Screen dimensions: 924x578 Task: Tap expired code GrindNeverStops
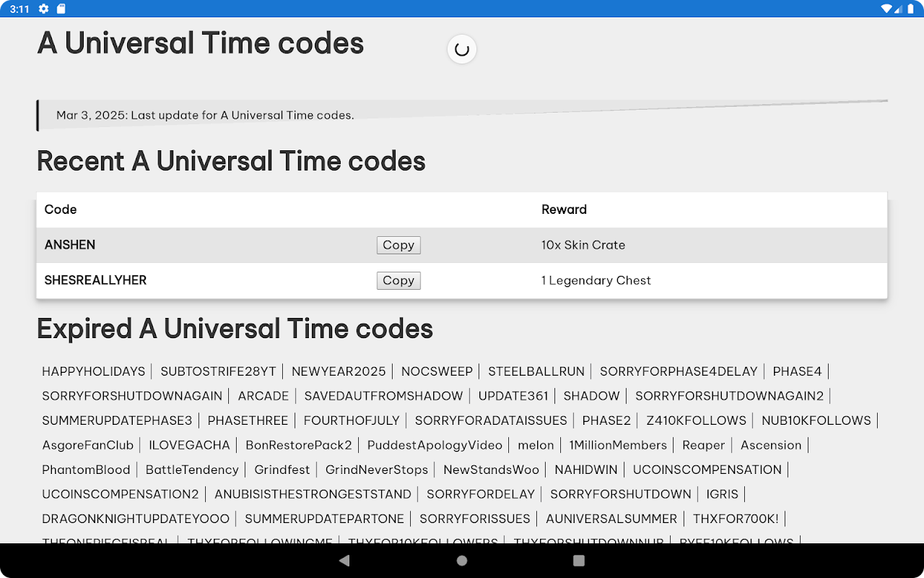(x=377, y=470)
